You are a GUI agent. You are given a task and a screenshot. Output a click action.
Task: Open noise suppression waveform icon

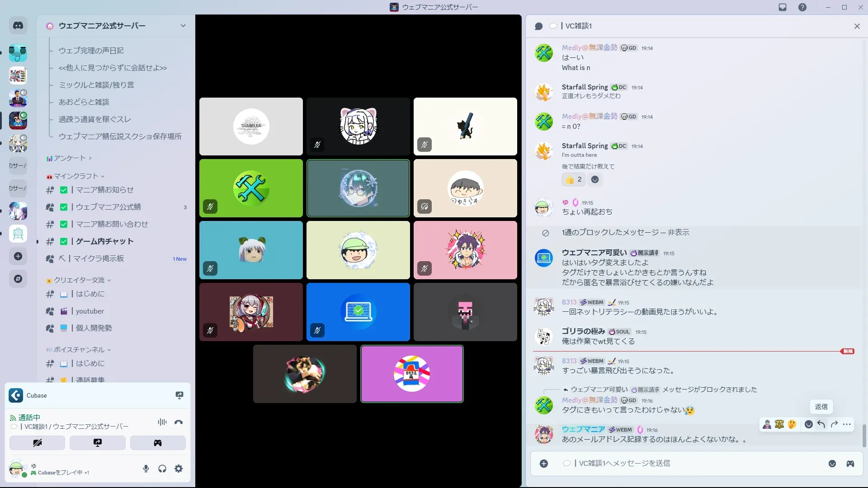tap(162, 422)
